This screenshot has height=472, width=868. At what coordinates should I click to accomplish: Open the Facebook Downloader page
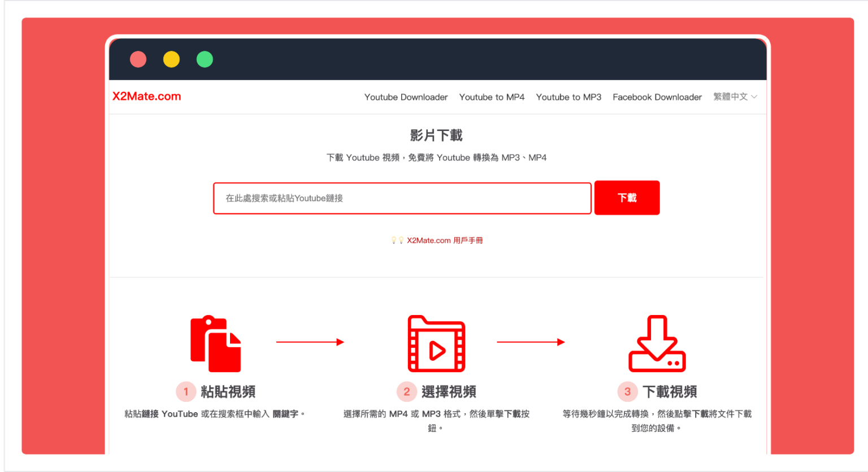point(657,97)
